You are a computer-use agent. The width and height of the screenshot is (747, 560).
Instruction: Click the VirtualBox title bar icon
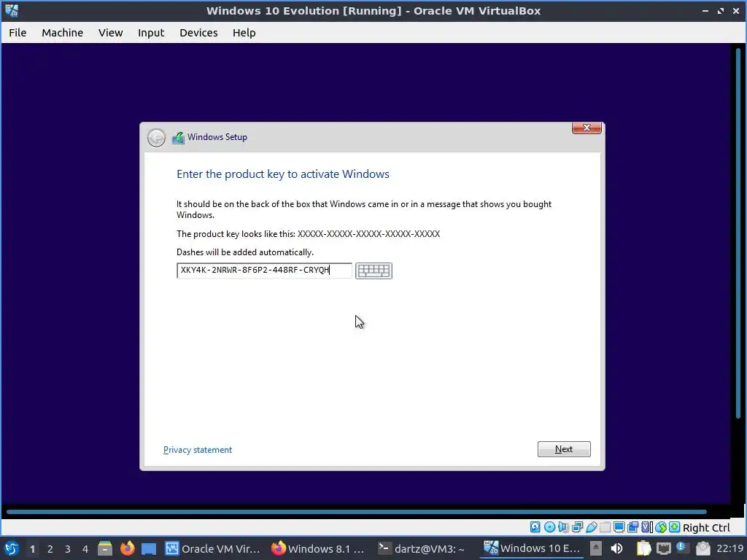12,10
